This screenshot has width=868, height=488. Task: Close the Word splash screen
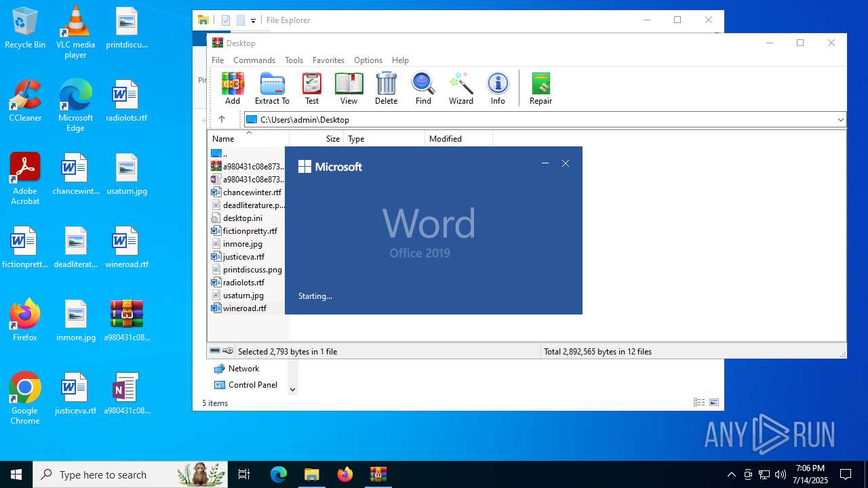[x=566, y=163]
